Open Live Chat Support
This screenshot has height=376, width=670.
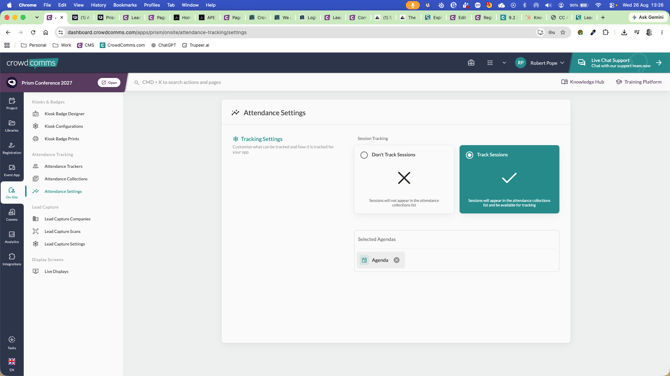click(620, 63)
